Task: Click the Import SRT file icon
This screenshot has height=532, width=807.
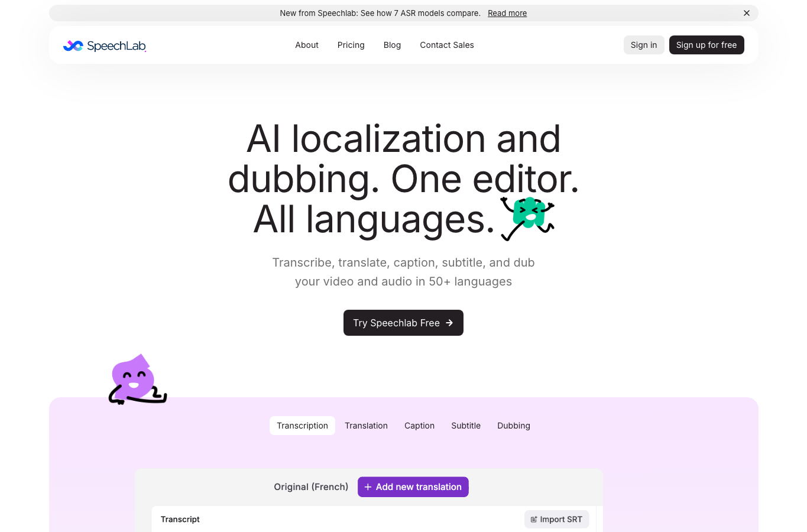Action: tap(534, 520)
